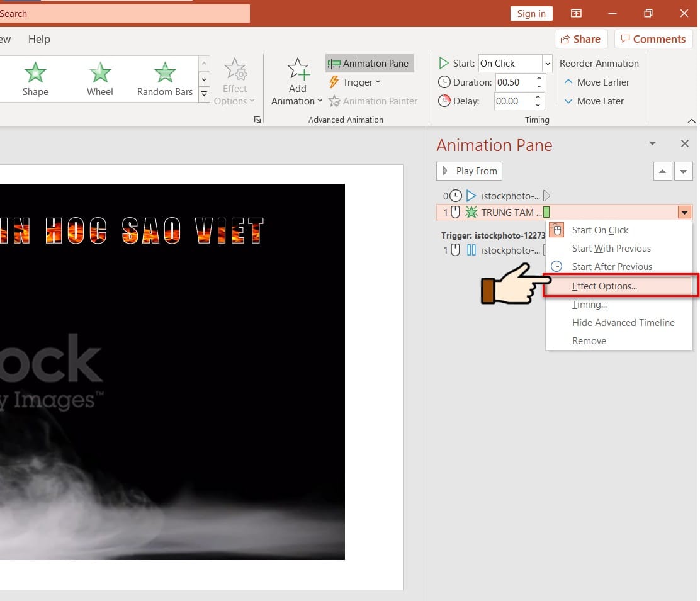Decrease animation Duration value
Image resolution: width=700 pixels, height=601 pixels.
(539, 86)
